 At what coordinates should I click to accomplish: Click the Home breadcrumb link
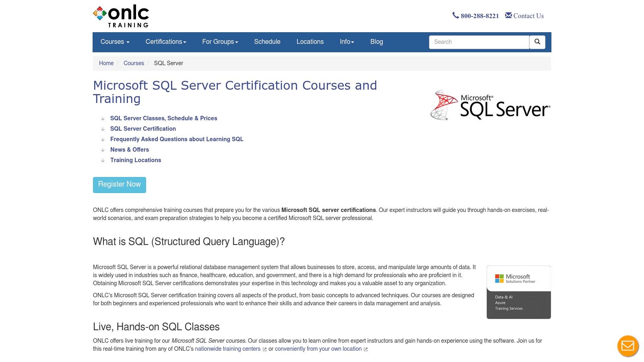point(106,63)
